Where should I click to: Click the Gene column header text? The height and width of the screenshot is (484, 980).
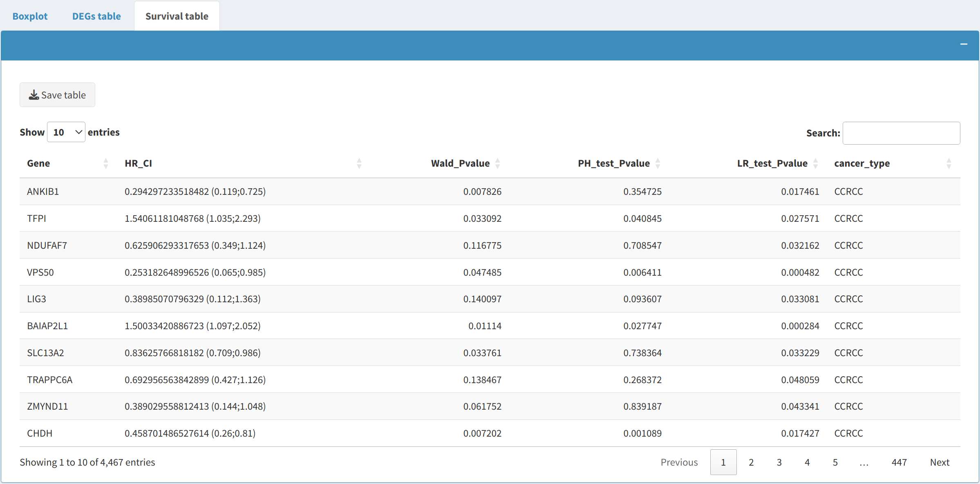click(38, 163)
